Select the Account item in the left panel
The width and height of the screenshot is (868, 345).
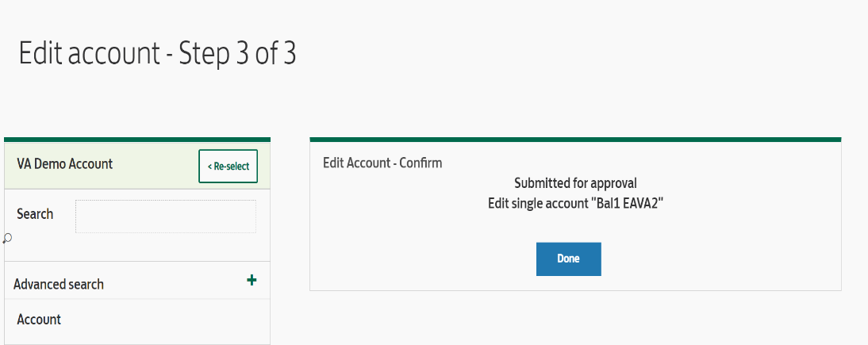click(x=39, y=320)
